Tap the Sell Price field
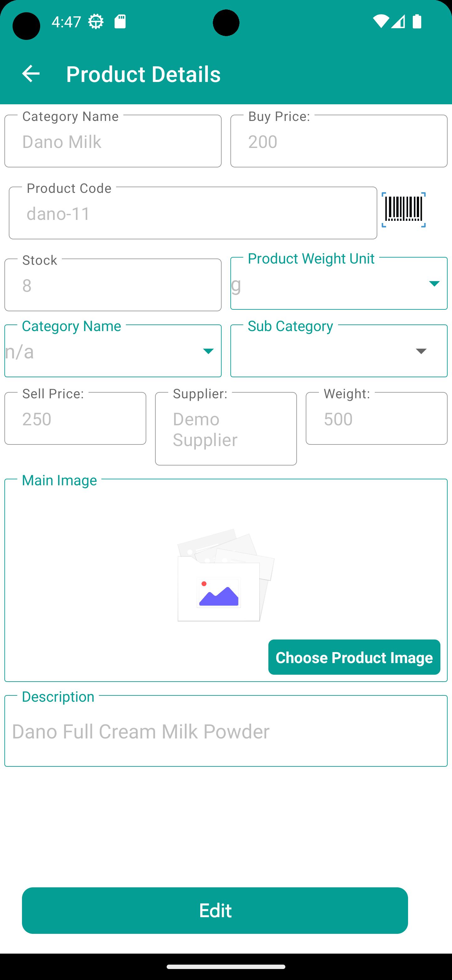 tap(75, 418)
